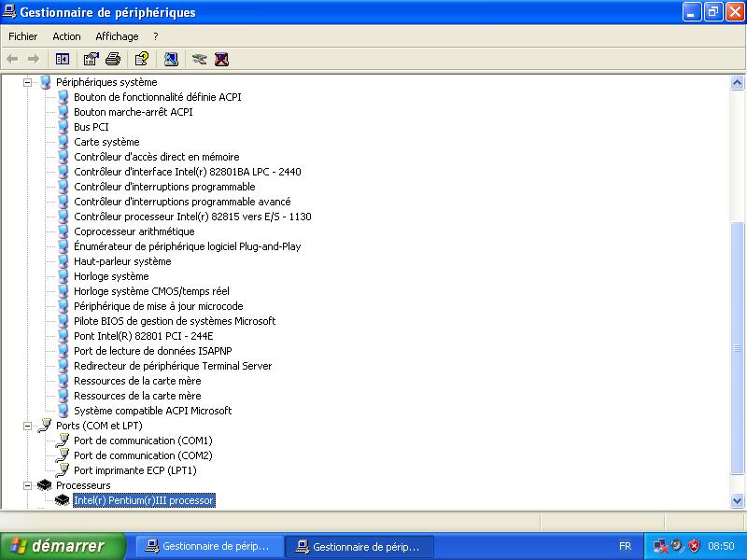
Task: Click the Device Manager title bar icon
Action: (x=9, y=11)
